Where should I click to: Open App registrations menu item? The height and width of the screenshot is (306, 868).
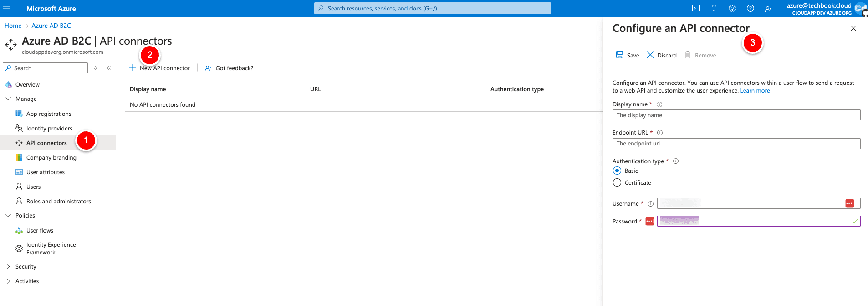[49, 114]
